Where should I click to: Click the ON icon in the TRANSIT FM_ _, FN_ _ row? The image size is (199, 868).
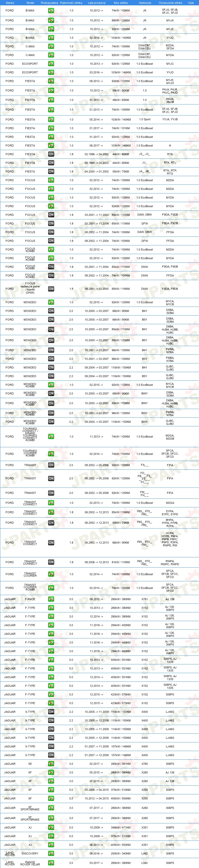click(x=51, y=493)
